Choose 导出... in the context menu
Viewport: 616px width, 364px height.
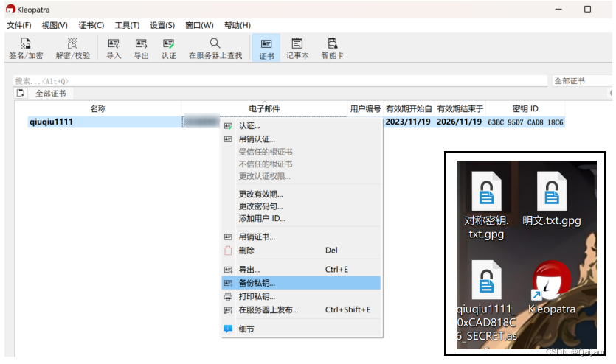point(301,270)
